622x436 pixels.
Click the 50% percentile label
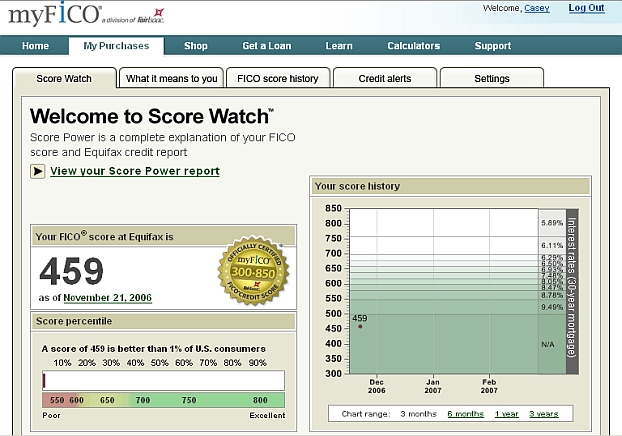pos(159,363)
